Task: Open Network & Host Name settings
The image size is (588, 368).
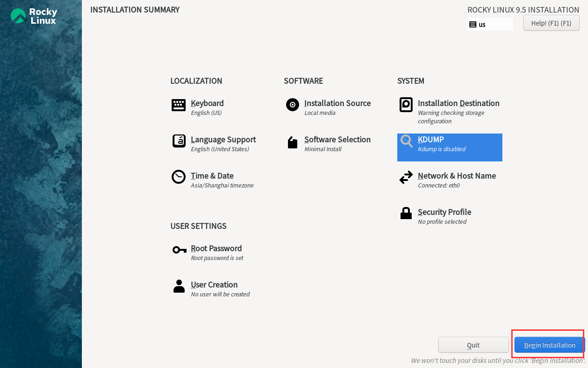Action: pyautogui.click(x=456, y=176)
